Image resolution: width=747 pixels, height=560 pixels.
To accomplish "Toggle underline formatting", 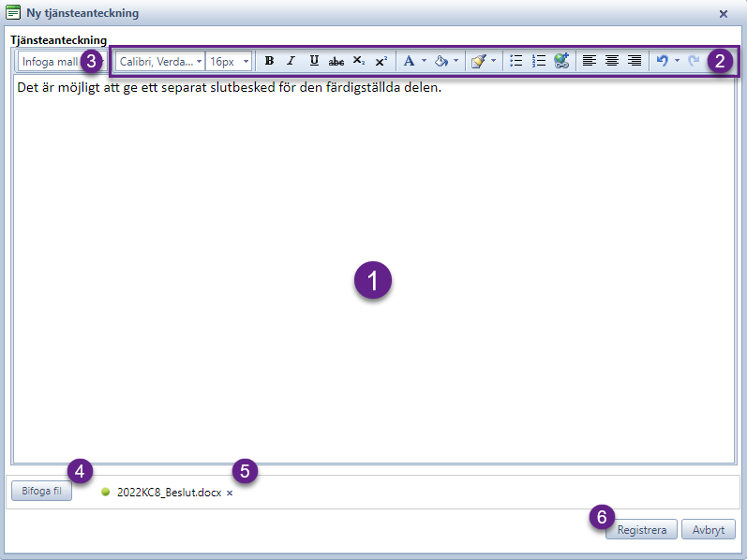I will (x=314, y=61).
